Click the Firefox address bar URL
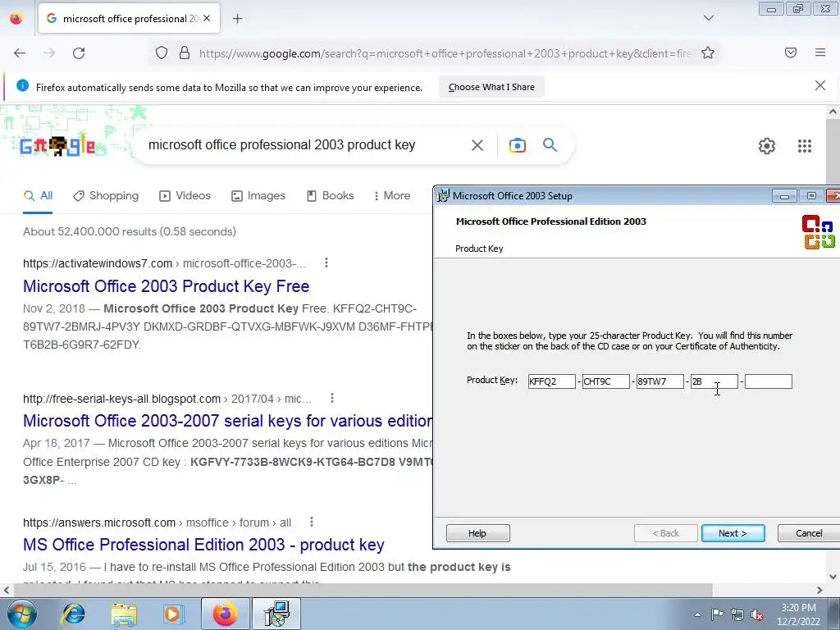The height and width of the screenshot is (630, 840). 445,53
